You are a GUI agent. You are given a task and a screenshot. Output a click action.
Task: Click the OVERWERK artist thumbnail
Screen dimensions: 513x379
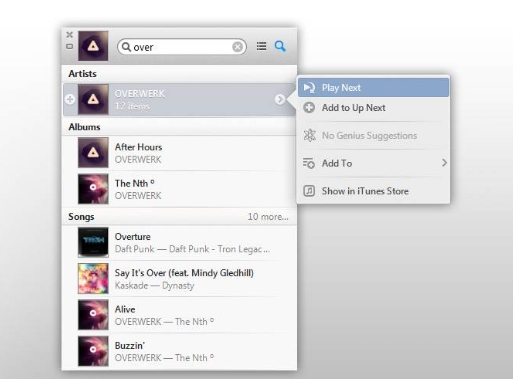pyautogui.click(x=93, y=99)
